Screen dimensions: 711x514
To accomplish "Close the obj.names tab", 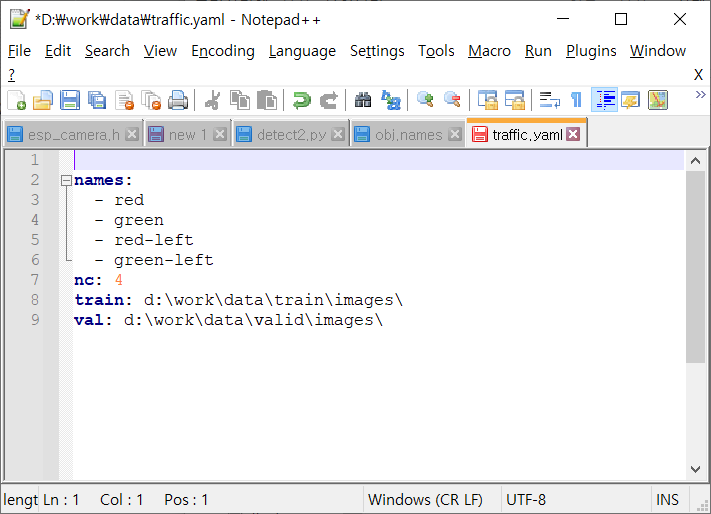I will coord(455,134).
